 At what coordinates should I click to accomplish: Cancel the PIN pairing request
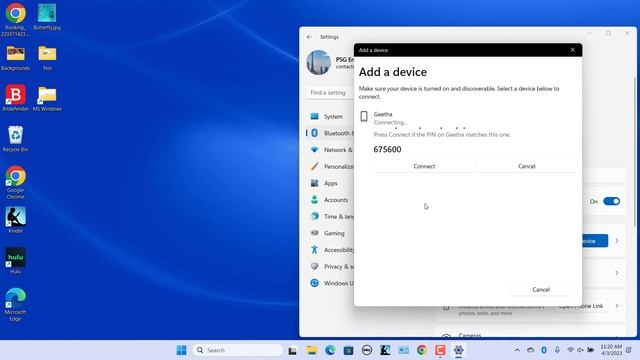point(527,166)
